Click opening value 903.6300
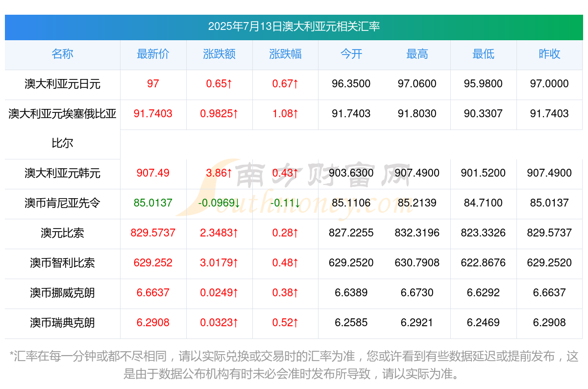588x389 pixels. 351,173
